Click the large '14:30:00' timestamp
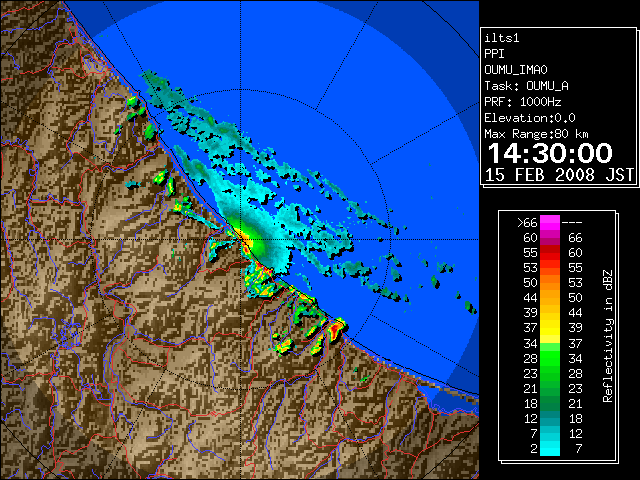640x480 pixels. [550, 153]
